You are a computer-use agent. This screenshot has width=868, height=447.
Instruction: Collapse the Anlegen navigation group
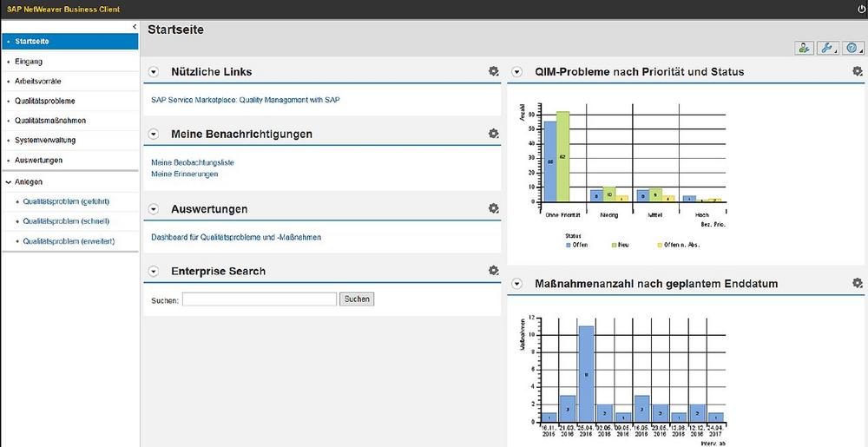coord(8,182)
